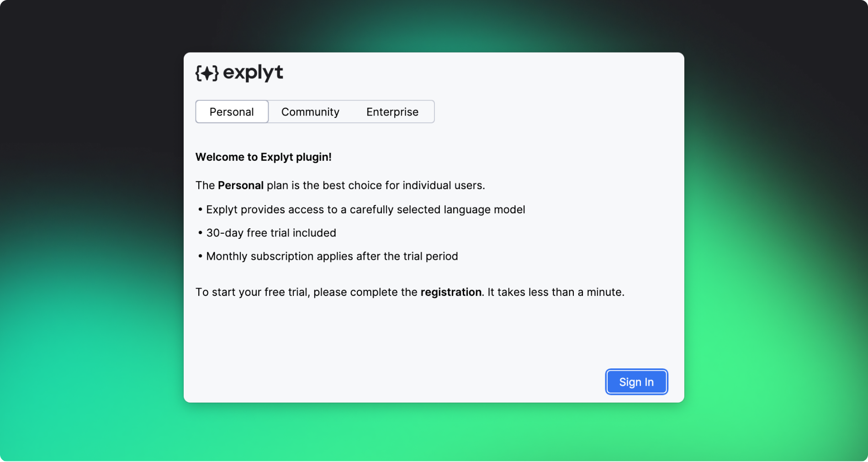Click the bullet dot before "Explyt provides"
This screenshot has height=462, width=868.
tap(200, 210)
